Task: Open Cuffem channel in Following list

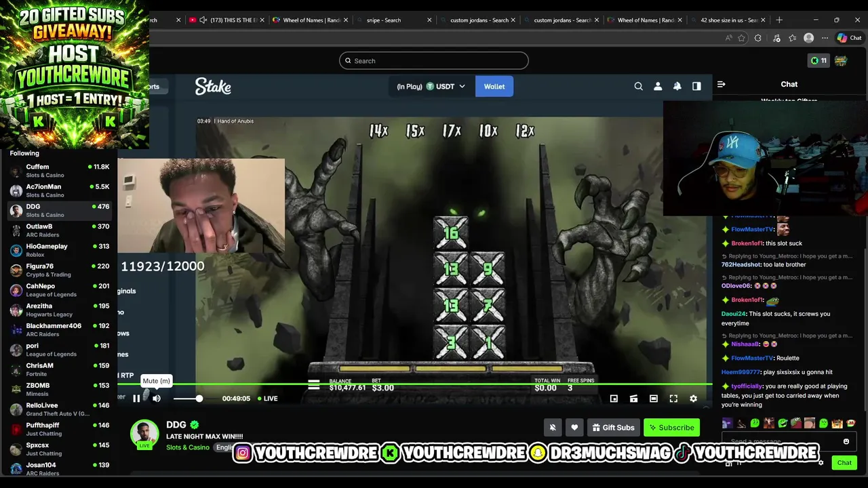Action: pyautogui.click(x=59, y=171)
